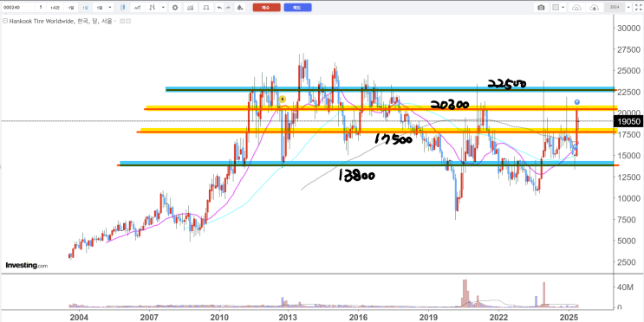Expand the bar chart style dropdown arrow
The height and width of the screenshot is (322, 644).
click(163, 8)
